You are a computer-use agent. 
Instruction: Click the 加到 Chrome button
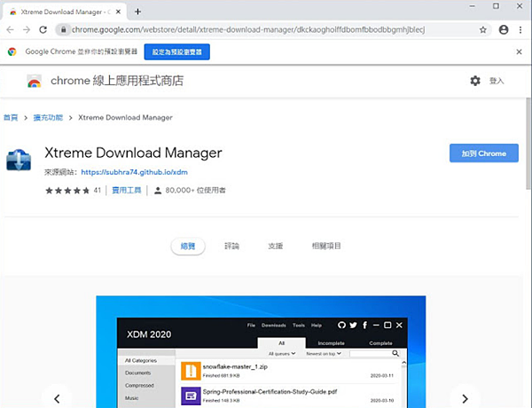tap(484, 153)
